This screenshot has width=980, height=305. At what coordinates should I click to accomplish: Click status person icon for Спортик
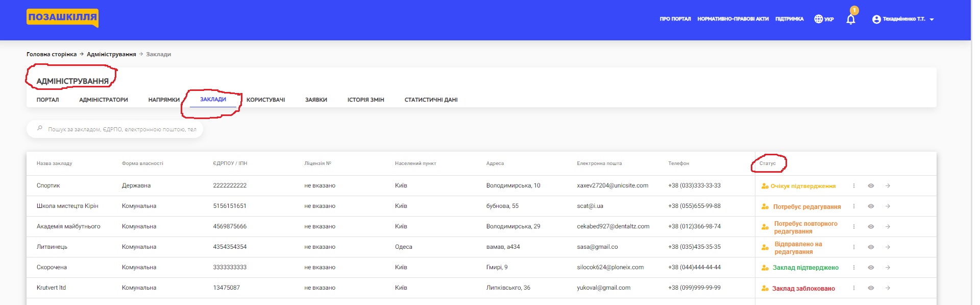pyautogui.click(x=765, y=186)
